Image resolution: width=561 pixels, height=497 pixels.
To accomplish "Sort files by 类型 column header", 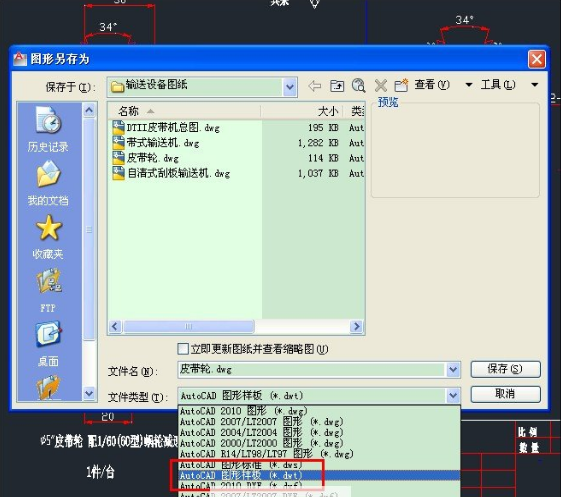I will click(354, 111).
